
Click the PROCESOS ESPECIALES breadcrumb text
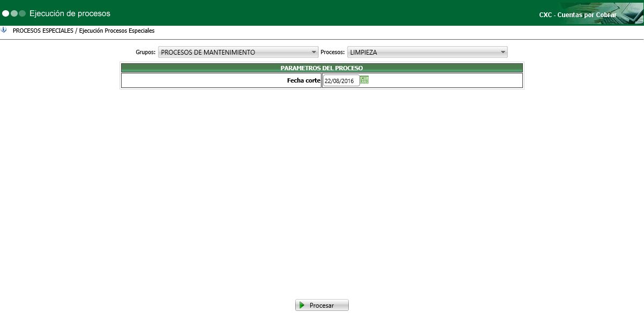click(43, 31)
